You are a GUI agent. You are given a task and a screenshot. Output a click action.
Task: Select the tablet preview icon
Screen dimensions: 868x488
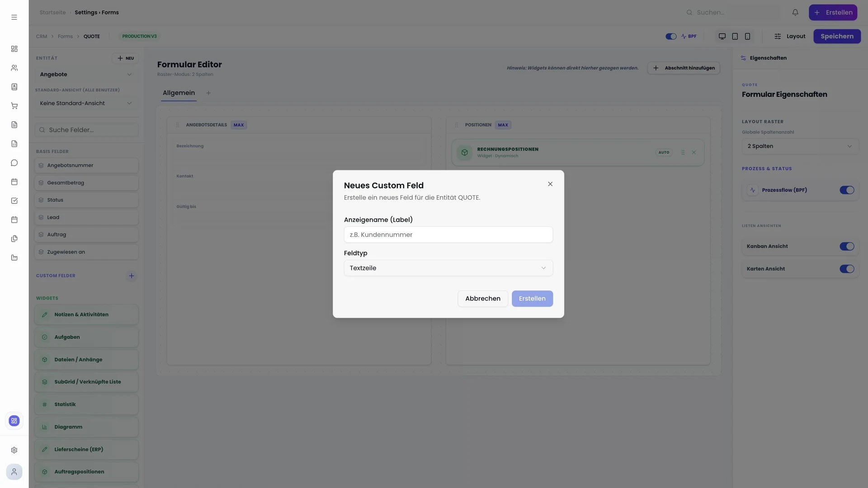click(x=735, y=36)
